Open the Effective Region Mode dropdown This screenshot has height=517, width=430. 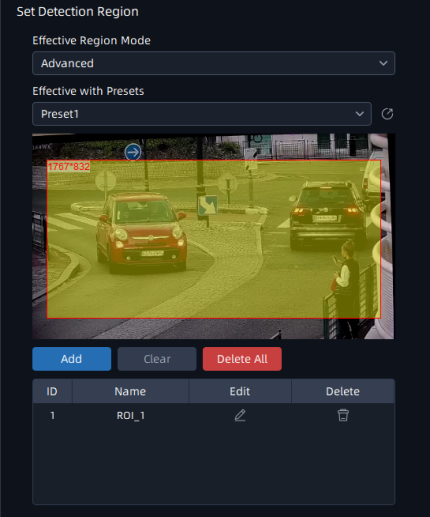click(x=214, y=63)
